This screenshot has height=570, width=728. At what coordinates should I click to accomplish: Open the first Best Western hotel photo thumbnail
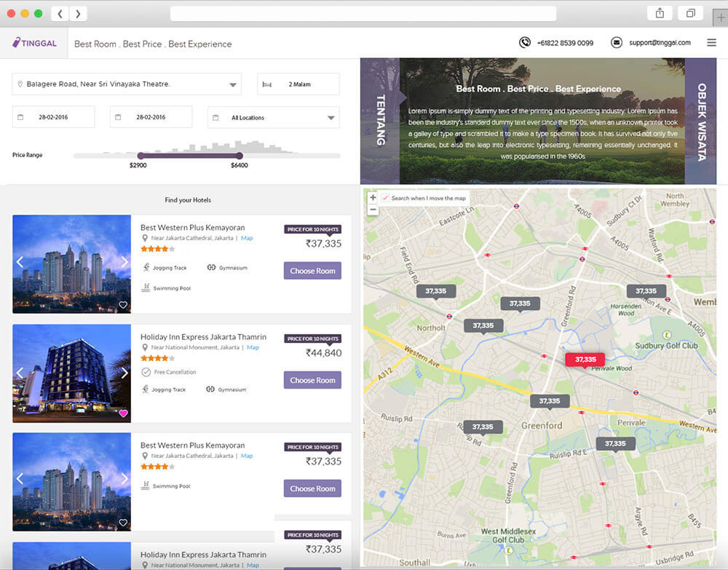coord(71,264)
